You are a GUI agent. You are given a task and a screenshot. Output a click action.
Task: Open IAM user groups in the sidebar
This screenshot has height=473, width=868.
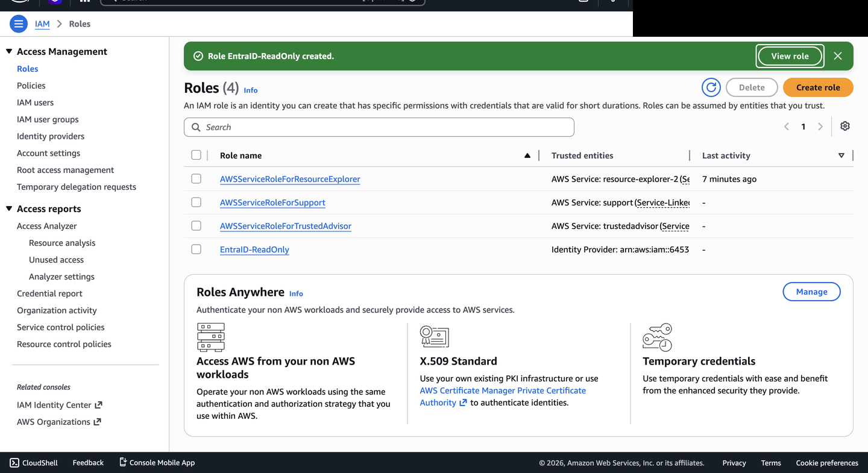(x=48, y=119)
